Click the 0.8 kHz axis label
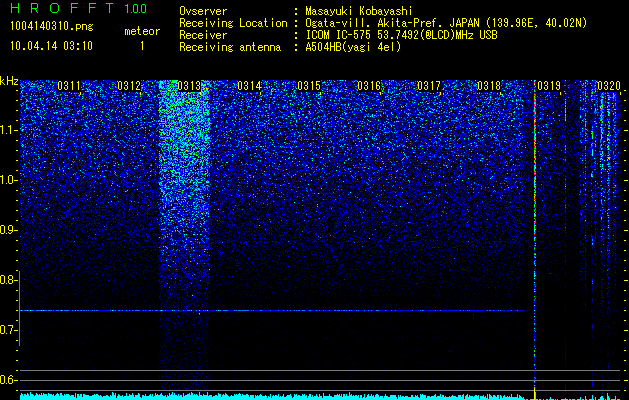Image resolution: width=629 pixels, height=400 pixels. click(9, 280)
